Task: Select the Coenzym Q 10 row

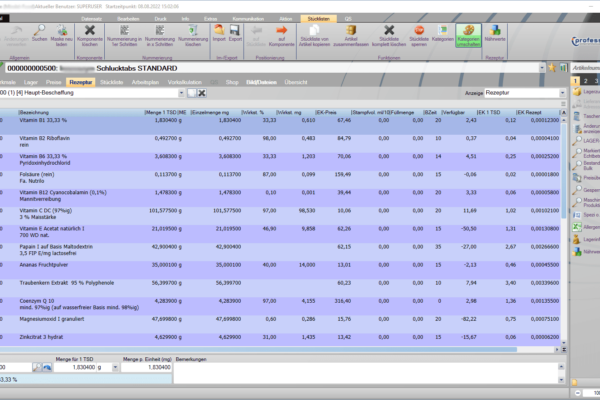Action: [x=280, y=306]
